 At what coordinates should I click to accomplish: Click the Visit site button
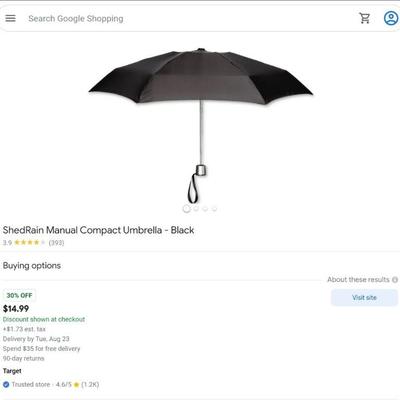coord(364,297)
